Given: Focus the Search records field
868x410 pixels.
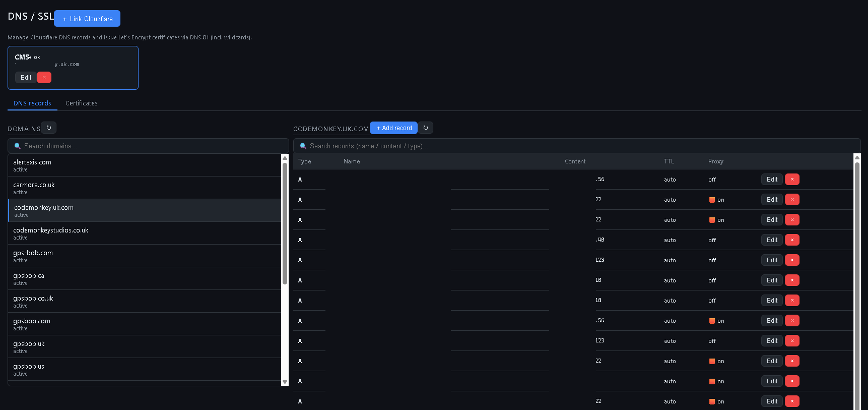Looking at the screenshot, I should [577, 146].
